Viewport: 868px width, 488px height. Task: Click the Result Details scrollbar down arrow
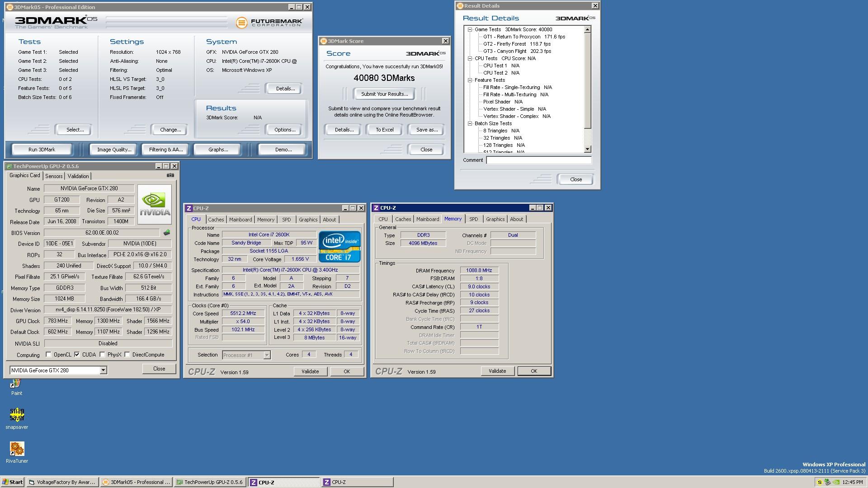[x=587, y=149]
